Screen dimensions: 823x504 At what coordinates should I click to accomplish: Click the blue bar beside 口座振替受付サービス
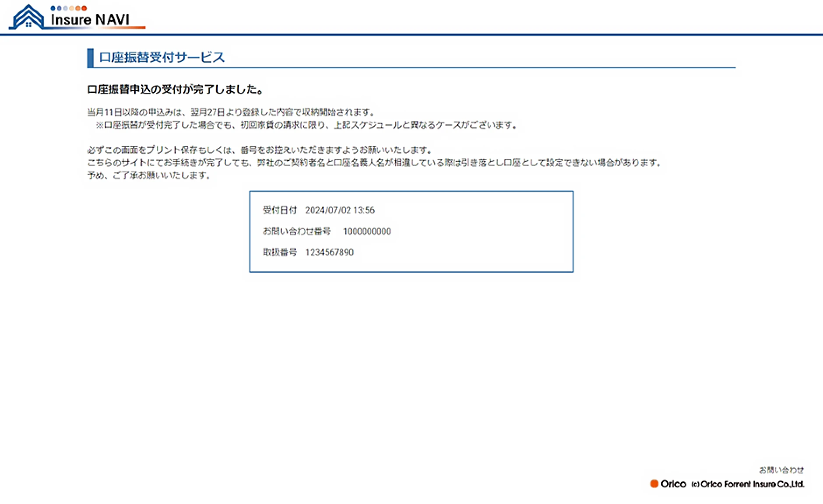coord(90,57)
